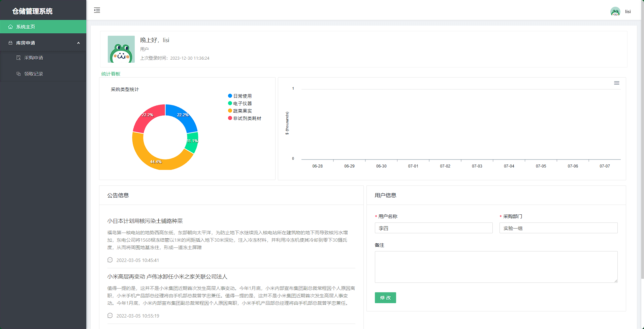Collapse the 库房申请 menu group
The width and height of the screenshot is (644, 329).
pos(78,42)
